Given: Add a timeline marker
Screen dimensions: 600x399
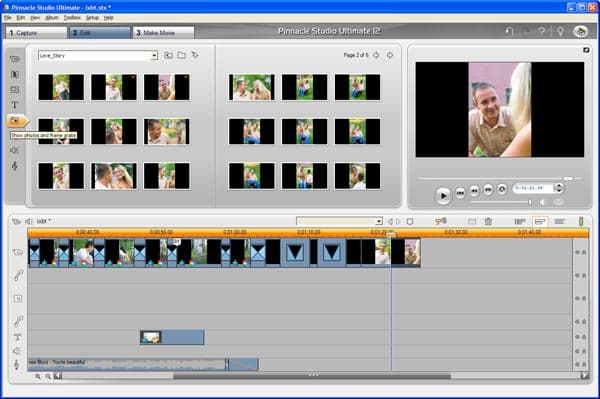Looking at the screenshot, I should click(x=410, y=221).
